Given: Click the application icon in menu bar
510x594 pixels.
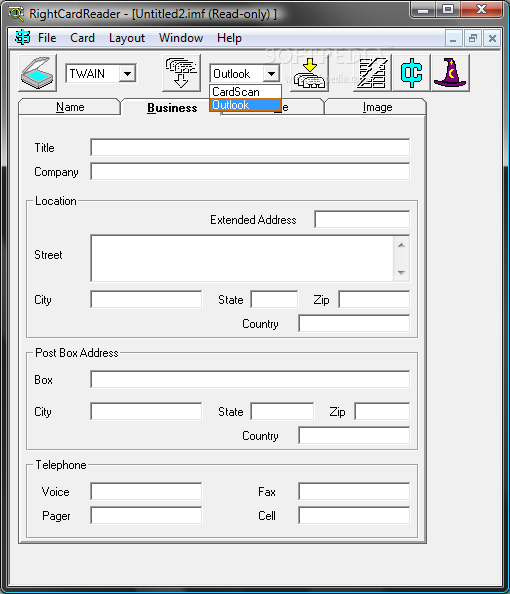Looking at the screenshot, I should 22,38.
